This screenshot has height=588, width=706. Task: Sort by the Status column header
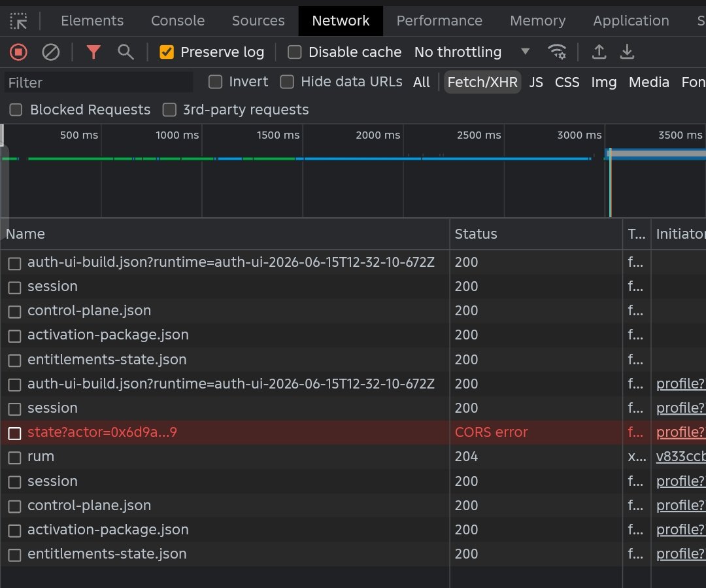pos(536,234)
